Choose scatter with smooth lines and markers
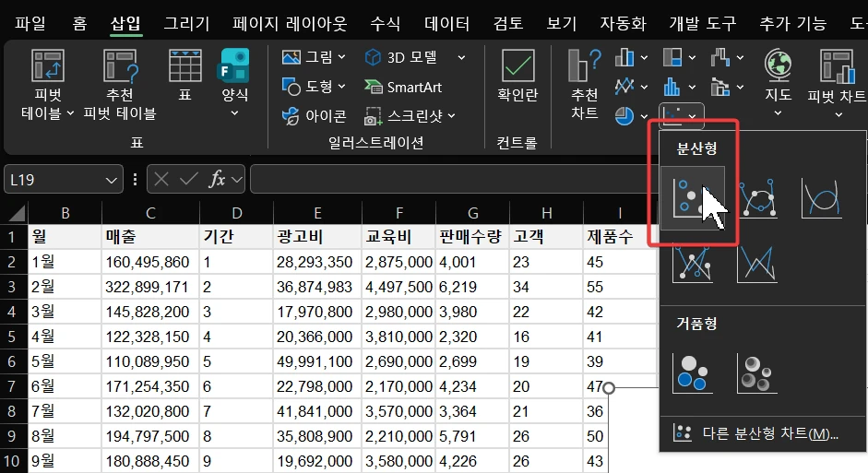 (757, 198)
